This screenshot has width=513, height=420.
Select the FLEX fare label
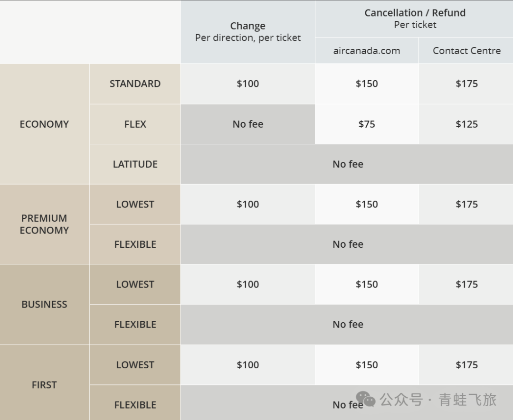click(135, 124)
